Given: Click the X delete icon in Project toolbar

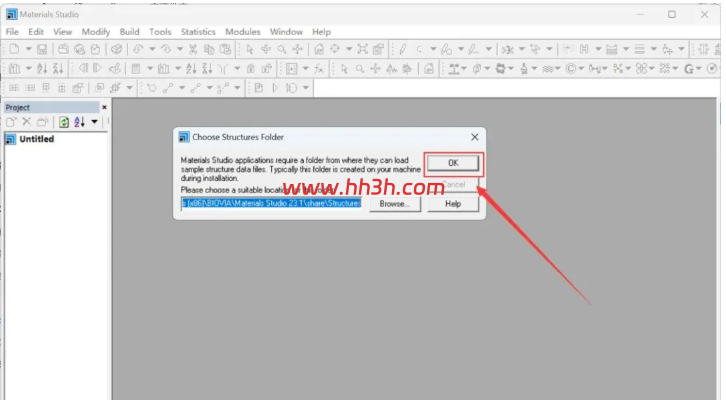Looking at the screenshot, I should coord(26,122).
